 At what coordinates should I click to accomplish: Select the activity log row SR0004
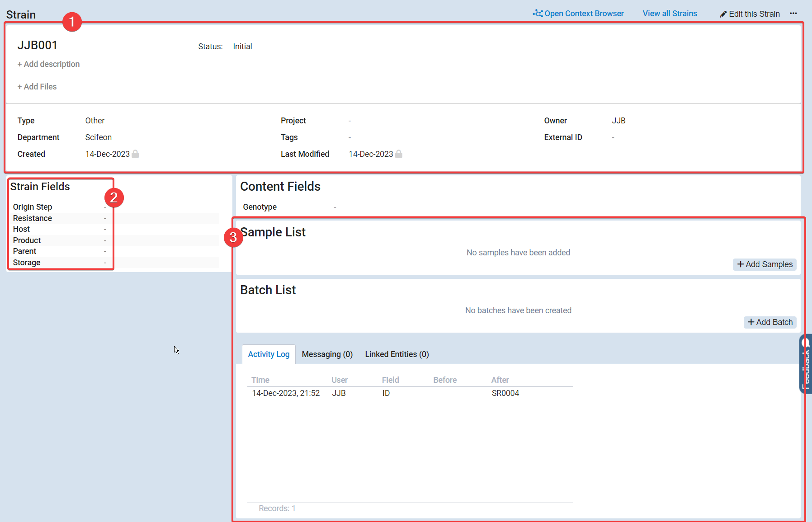[505, 393]
